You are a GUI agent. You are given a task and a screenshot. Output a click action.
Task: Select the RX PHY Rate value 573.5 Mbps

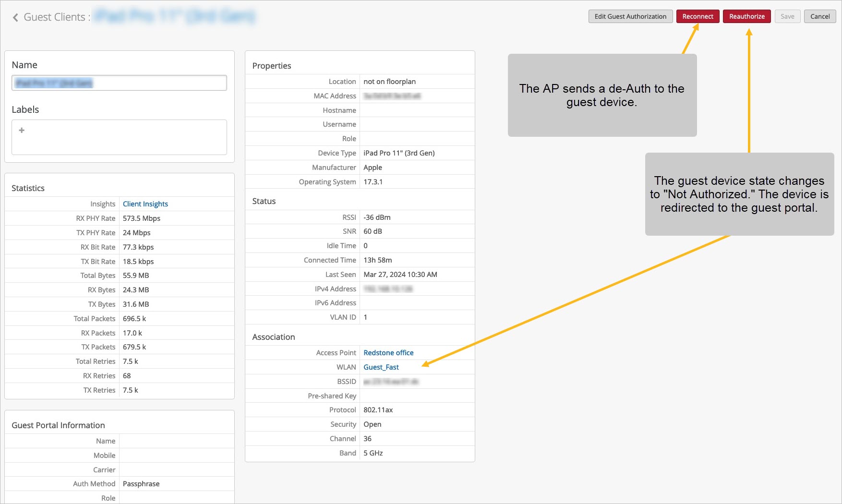142,218
